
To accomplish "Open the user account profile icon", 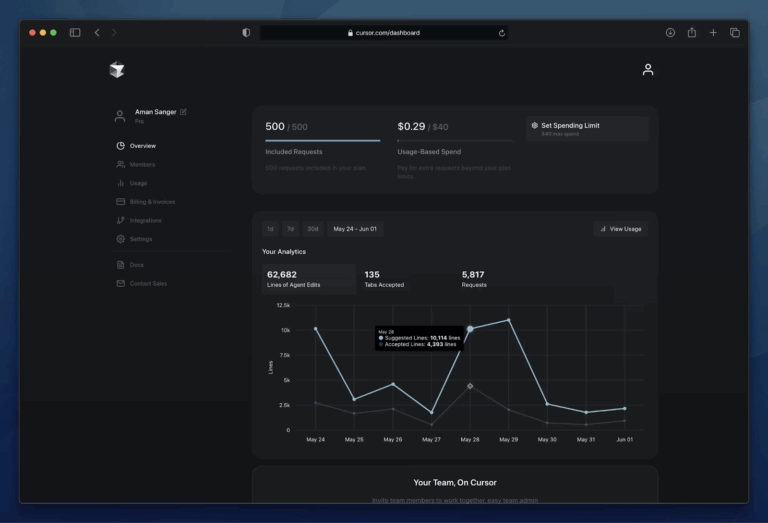I will pyautogui.click(x=648, y=69).
